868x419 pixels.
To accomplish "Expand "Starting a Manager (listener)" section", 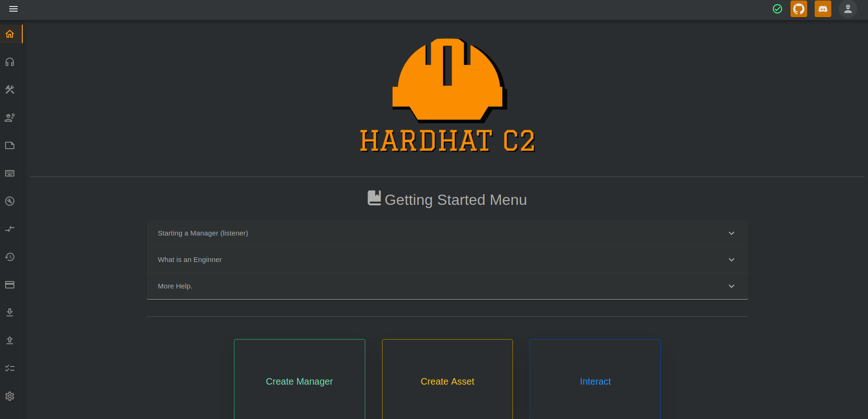I will [x=447, y=233].
